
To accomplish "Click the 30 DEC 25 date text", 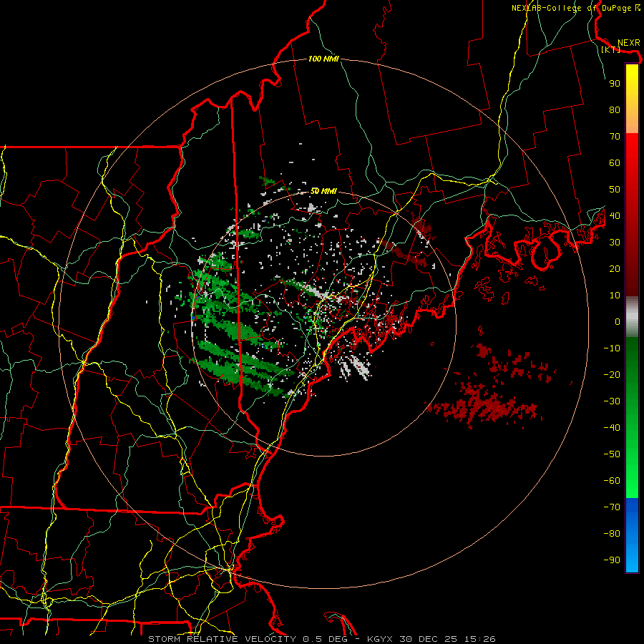I will coord(429,639).
